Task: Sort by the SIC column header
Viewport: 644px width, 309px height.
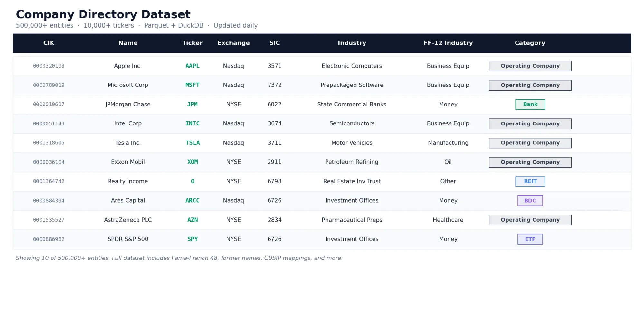Action: coord(274,43)
